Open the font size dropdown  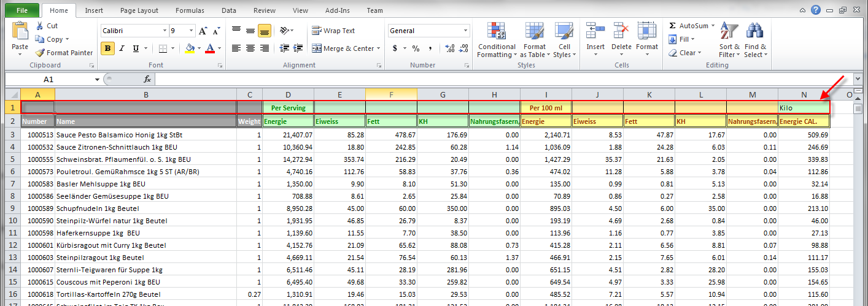click(192, 31)
